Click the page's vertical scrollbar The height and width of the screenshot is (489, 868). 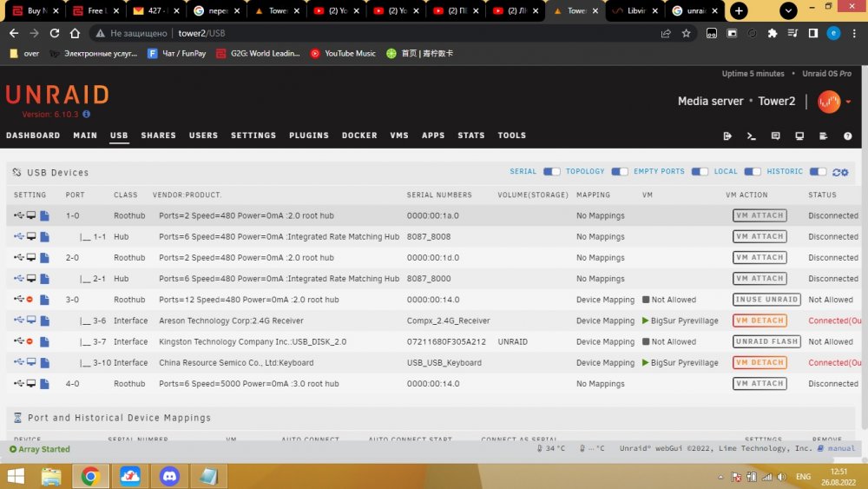pos(865,249)
